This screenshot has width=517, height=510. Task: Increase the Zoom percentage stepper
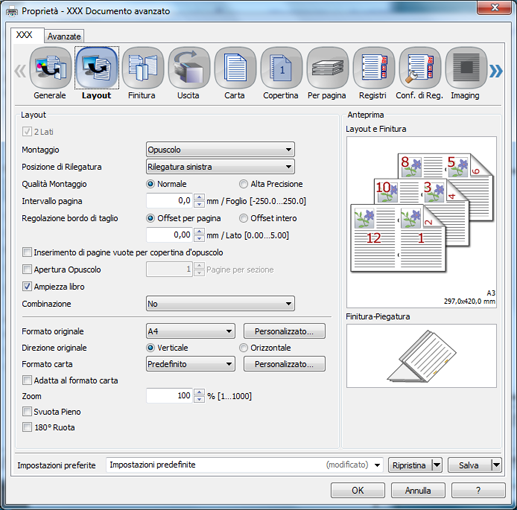[199, 393]
